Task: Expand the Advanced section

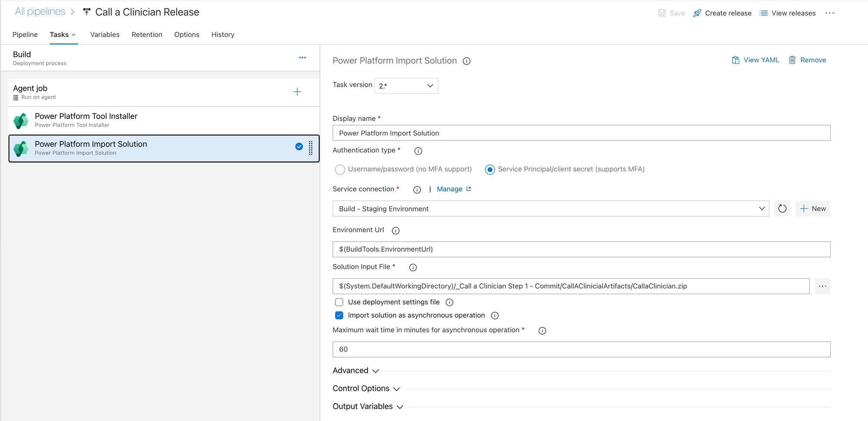Action: tap(356, 371)
